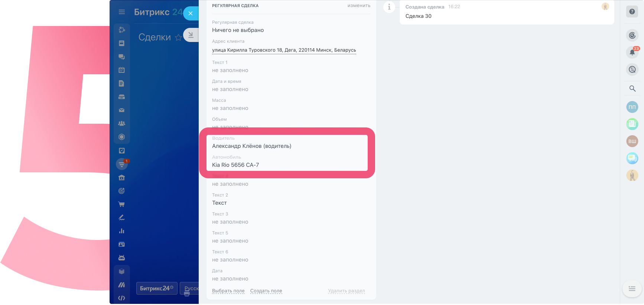The width and height of the screenshot is (644, 305).
Task: Open the Copilot swirl icon in right bar
Action: click(x=632, y=35)
